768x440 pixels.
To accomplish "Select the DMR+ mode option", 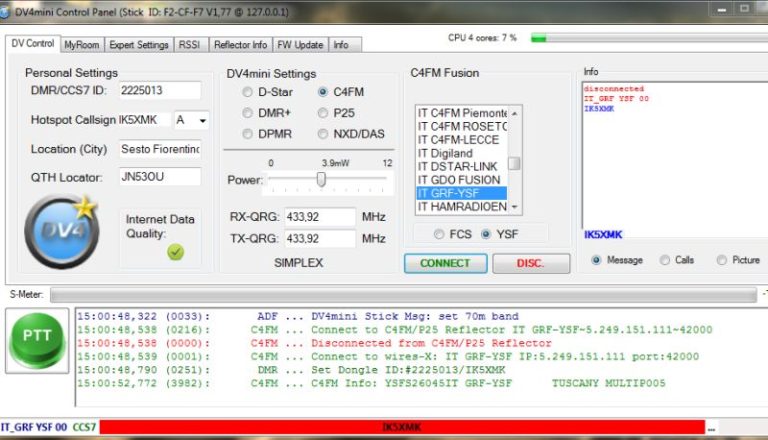I will coord(247,113).
